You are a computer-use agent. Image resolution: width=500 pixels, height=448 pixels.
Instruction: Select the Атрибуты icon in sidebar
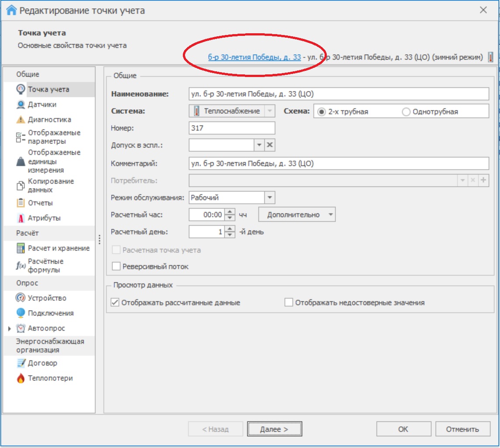point(21,218)
